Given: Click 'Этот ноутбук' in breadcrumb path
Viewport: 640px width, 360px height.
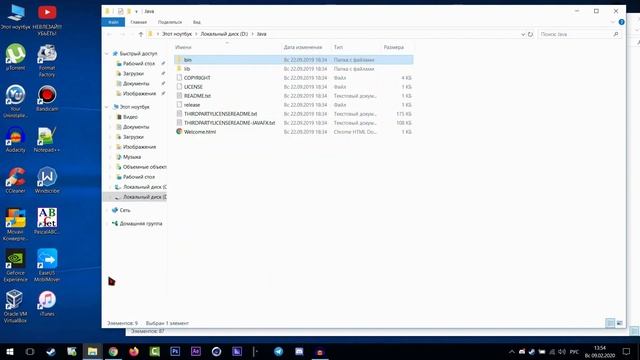Looking at the screenshot, I should pyautogui.click(x=177, y=34).
